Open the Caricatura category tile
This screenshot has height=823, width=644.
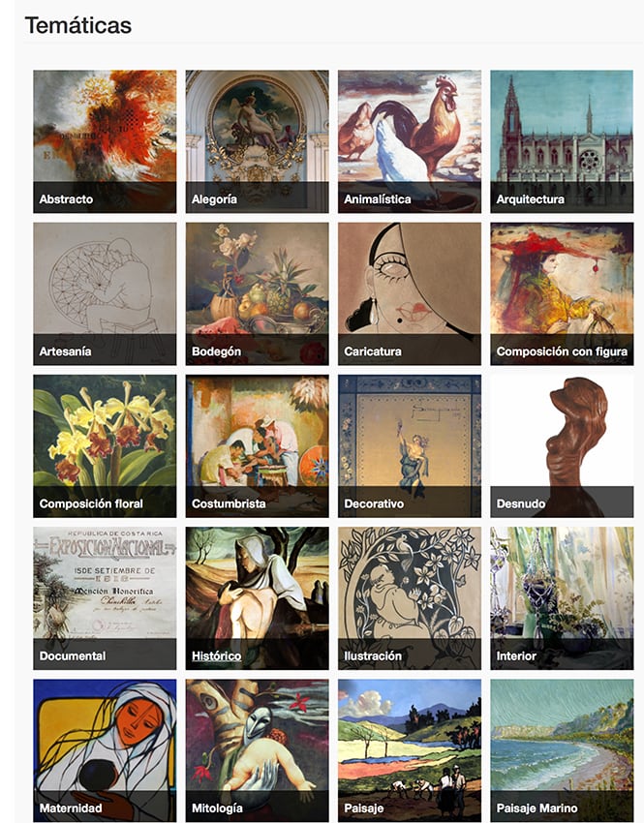tap(410, 293)
